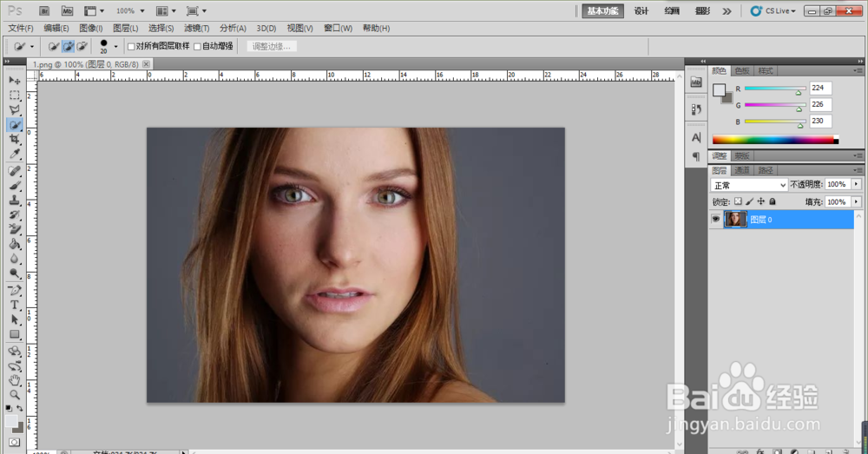Switch to the 路径 paths tab
Screen dimensions: 868x454
point(765,170)
